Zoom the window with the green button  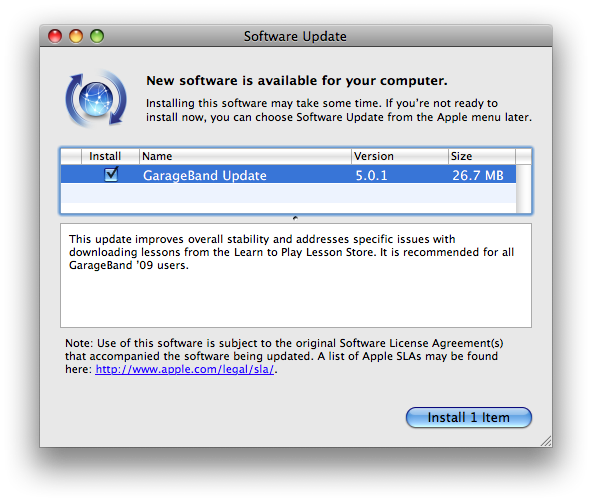[x=97, y=36]
